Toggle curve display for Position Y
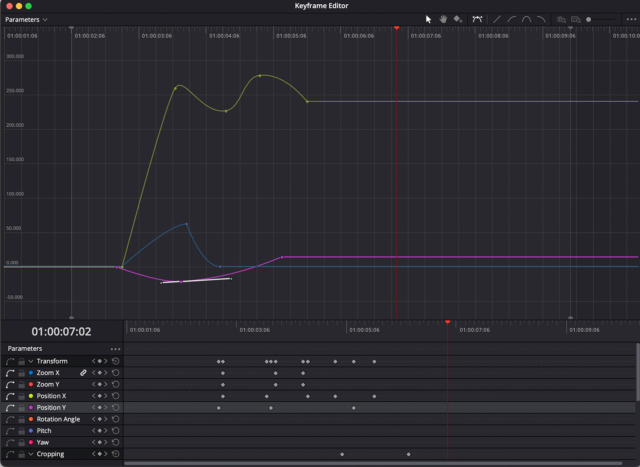640x467 pixels. coord(9,408)
